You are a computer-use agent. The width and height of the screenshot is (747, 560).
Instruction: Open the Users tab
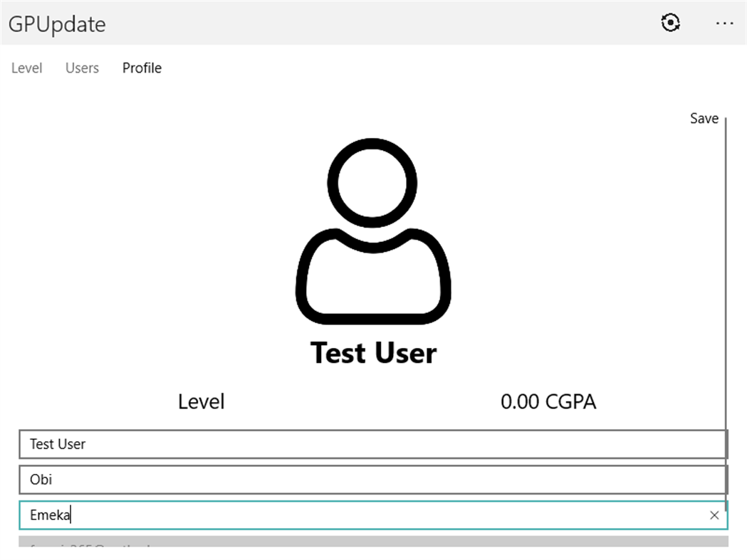[x=81, y=68]
